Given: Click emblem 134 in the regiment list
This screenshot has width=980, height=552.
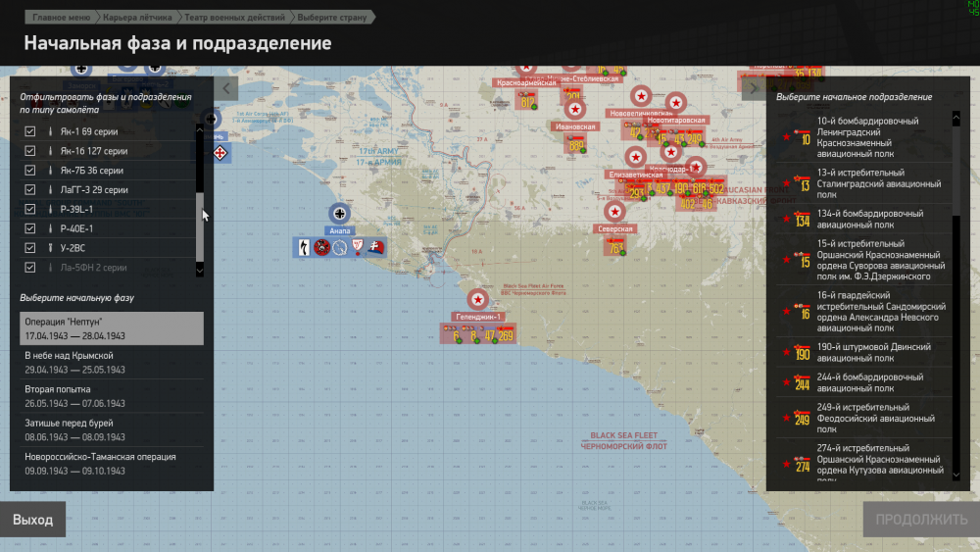Looking at the screenshot, I should click(x=802, y=219).
